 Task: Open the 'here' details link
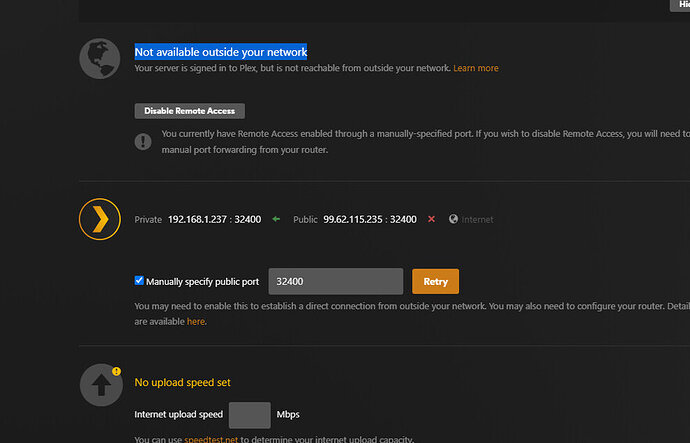point(196,322)
